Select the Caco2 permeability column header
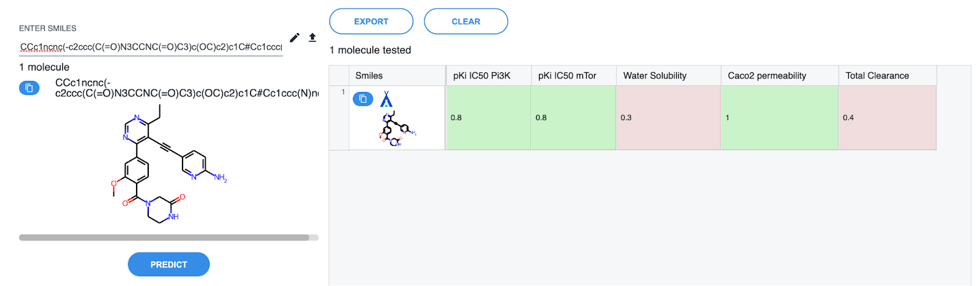The height and width of the screenshot is (286, 980). tap(767, 76)
